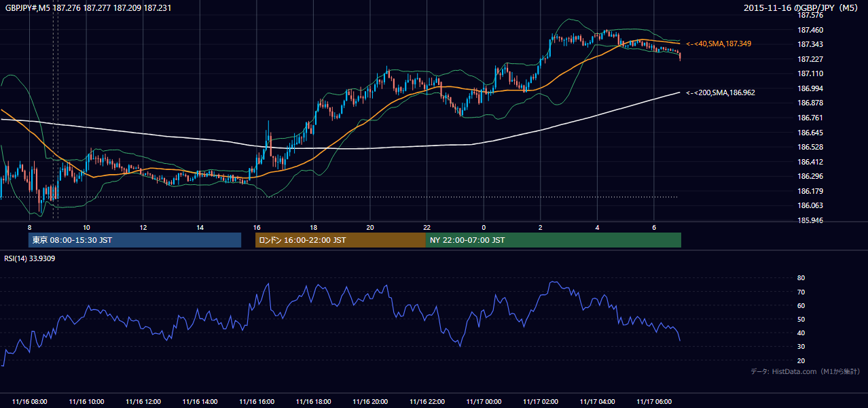
Task: Click RSI axis level 70
Action: (801, 292)
